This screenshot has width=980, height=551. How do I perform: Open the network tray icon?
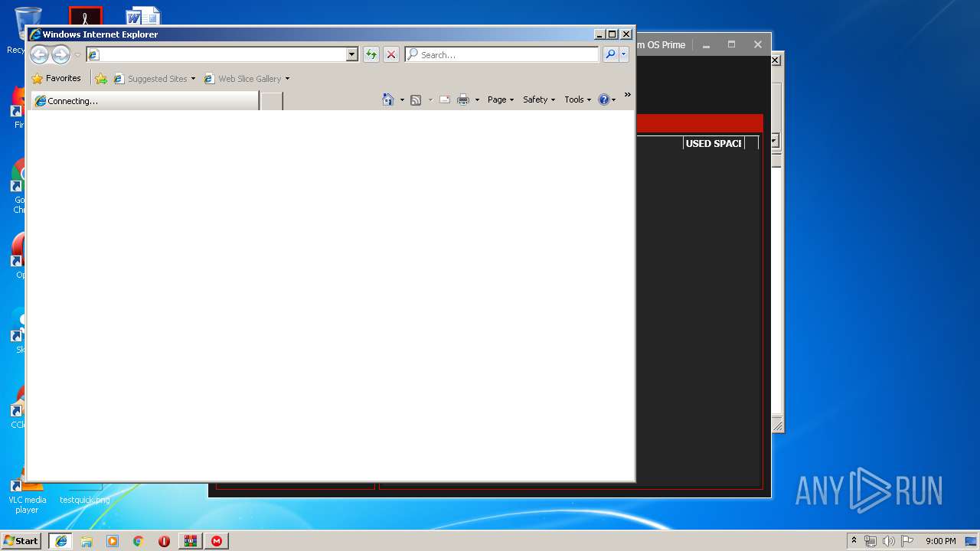tap(871, 541)
